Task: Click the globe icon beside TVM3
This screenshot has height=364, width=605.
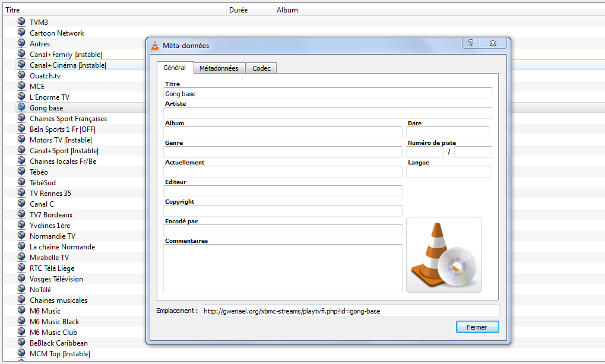Action: (x=21, y=21)
